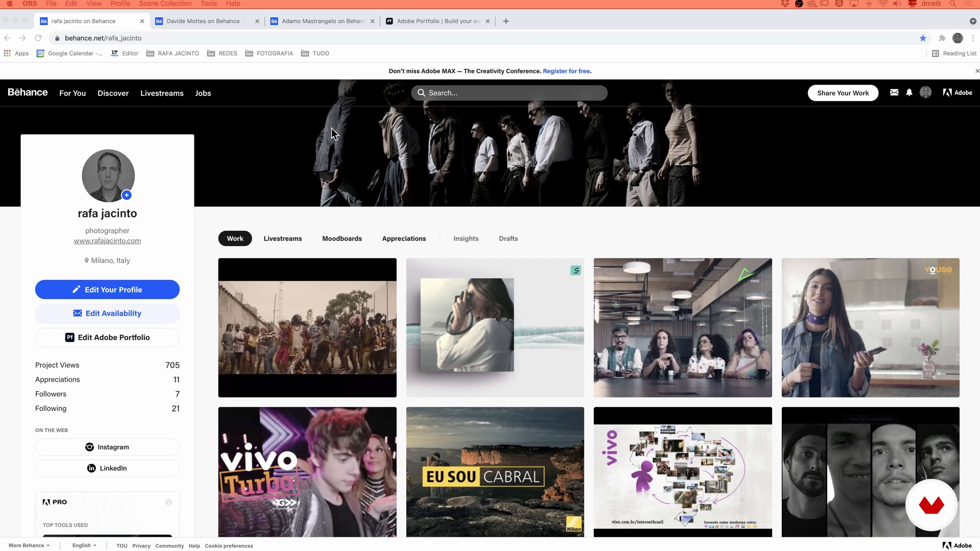The height and width of the screenshot is (551, 980).
Task: Open a new browser tab with plus icon
Action: [506, 21]
